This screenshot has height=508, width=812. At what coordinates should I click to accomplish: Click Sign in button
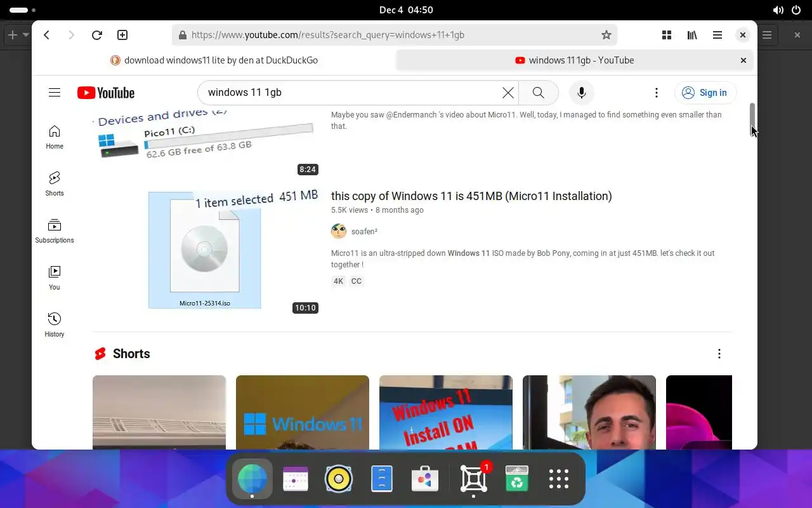point(705,93)
